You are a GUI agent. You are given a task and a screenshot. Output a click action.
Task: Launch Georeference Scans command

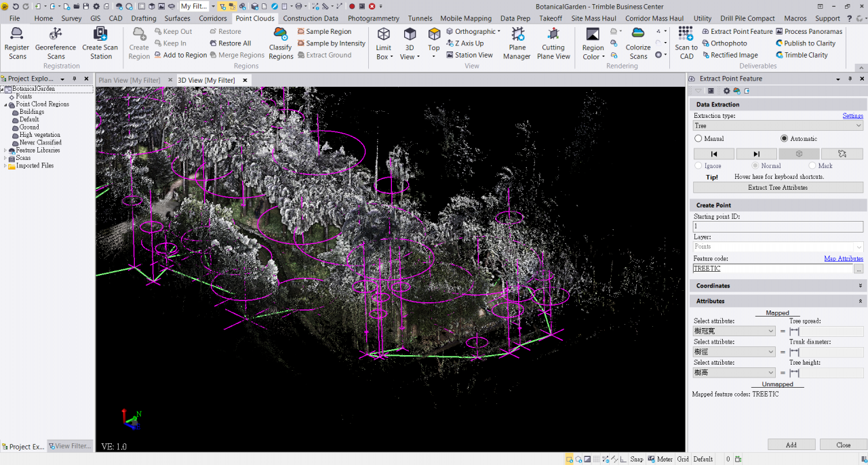click(56, 43)
